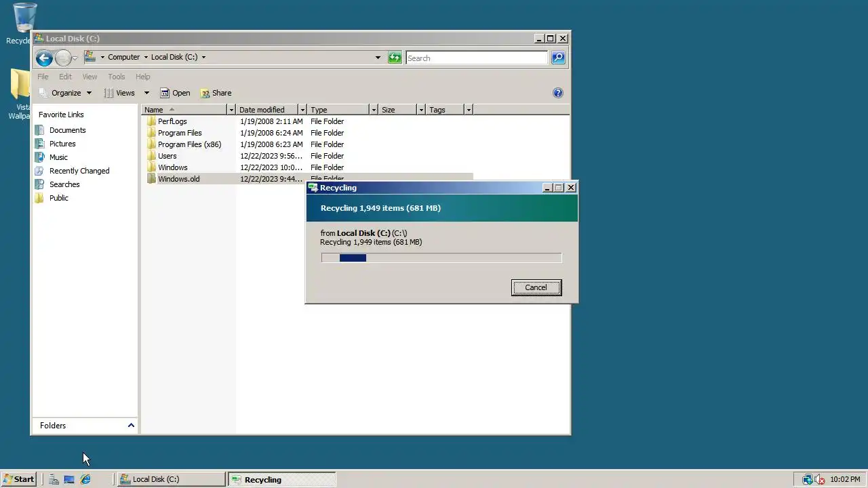This screenshot has width=868, height=488.
Task: Sort by the Size column header
Action: pyautogui.click(x=397, y=110)
